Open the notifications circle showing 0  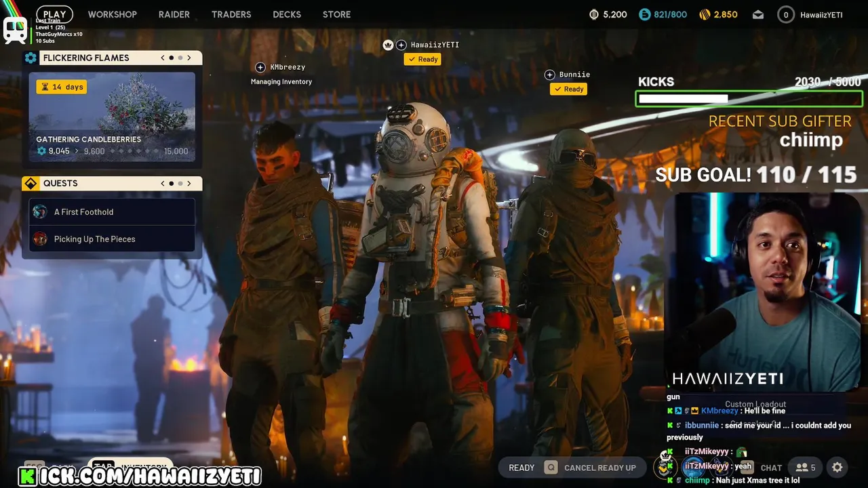[786, 14]
